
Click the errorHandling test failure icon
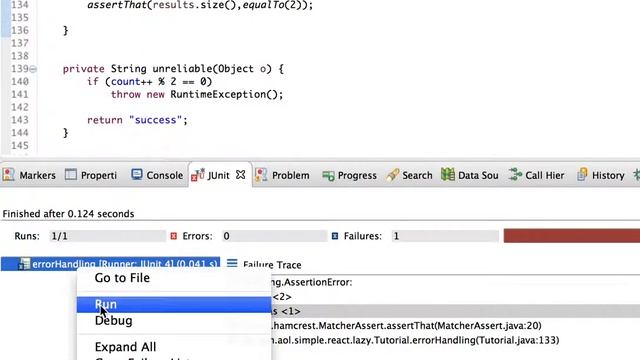pos(24,264)
